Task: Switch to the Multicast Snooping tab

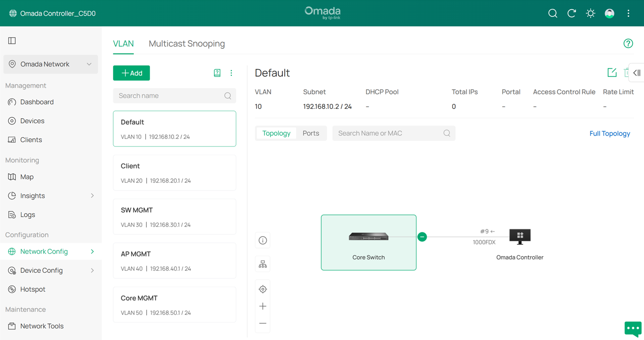Action: click(186, 44)
